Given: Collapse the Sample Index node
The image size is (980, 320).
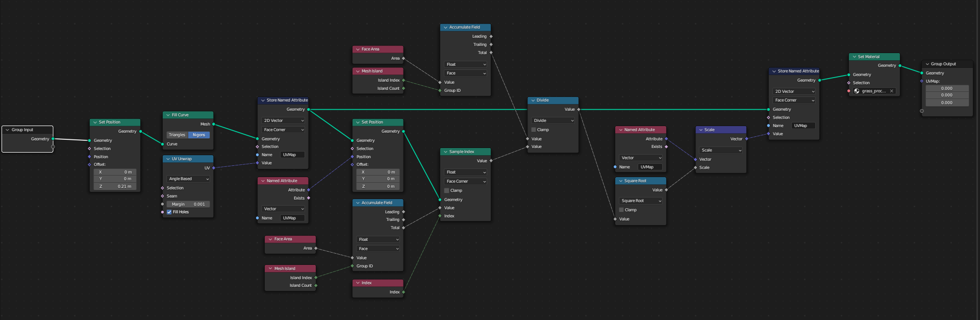Looking at the screenshot, I should 445,152.
